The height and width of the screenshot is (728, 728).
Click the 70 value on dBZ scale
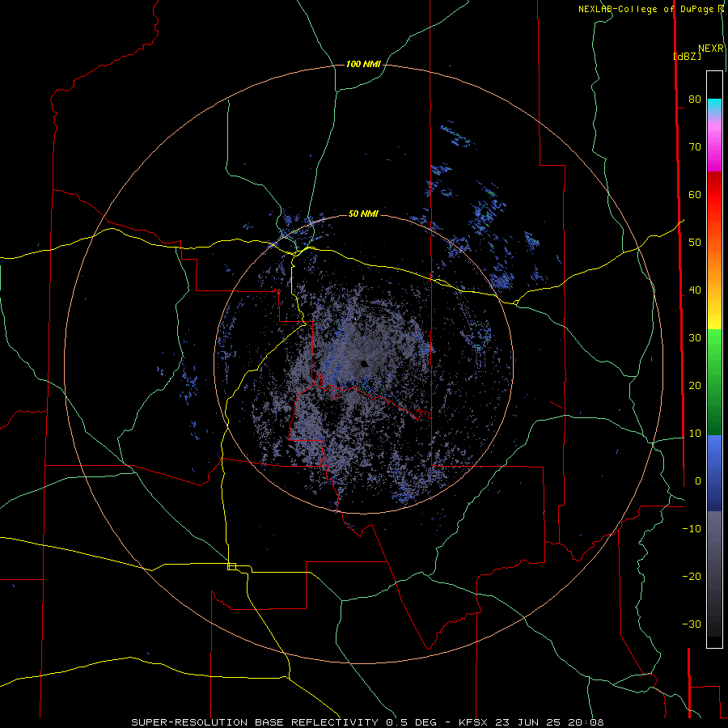(695, 147)
